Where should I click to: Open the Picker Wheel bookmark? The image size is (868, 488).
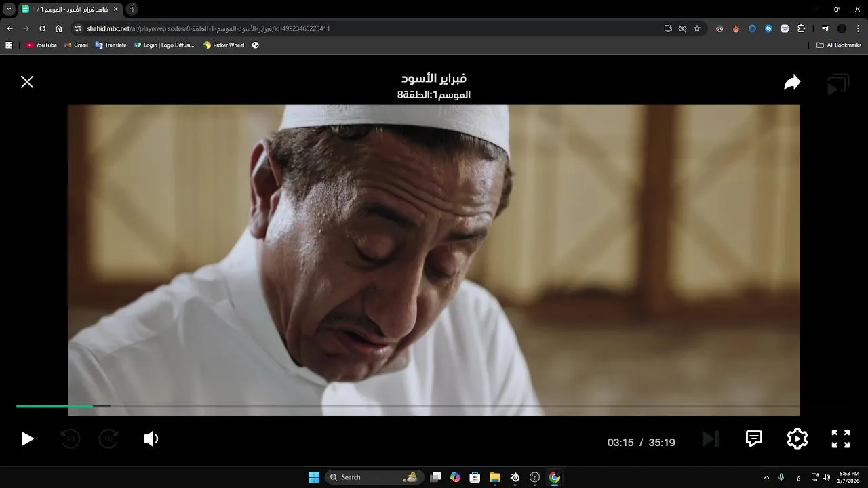(224, 45)
